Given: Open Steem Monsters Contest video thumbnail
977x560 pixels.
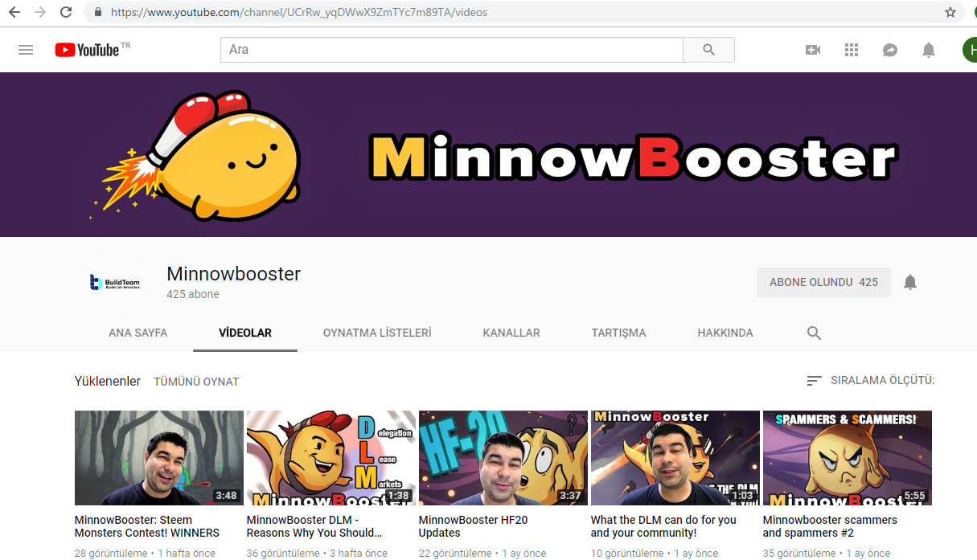Looking at the screenshot, I should [159, 458].
